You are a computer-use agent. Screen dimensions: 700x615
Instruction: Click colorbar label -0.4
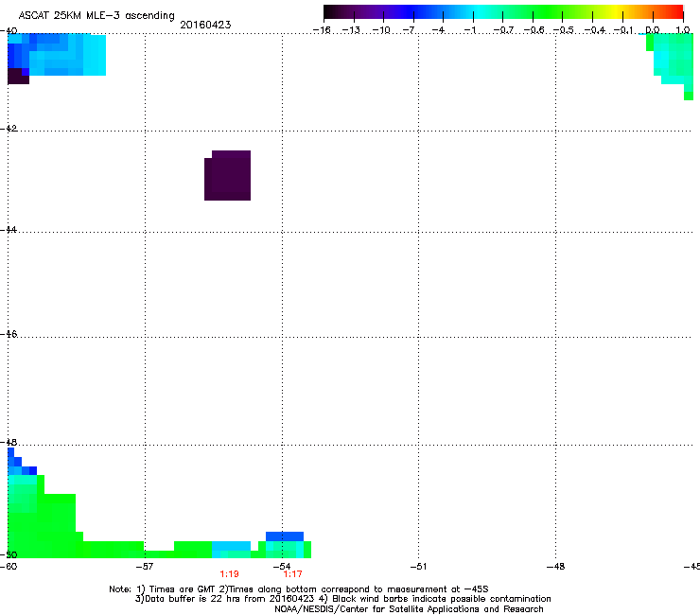pos(595,30)
